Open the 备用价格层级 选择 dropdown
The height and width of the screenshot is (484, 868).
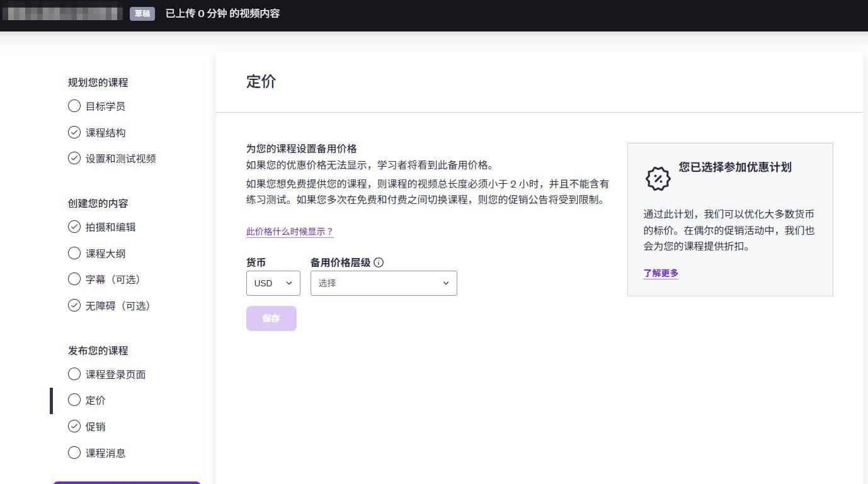(384, 283)
